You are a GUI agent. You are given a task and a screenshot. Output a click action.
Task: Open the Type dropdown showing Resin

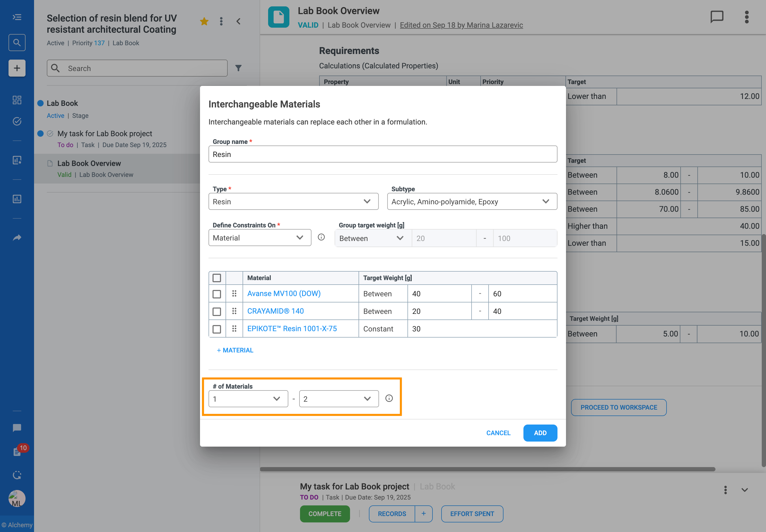pyautogui.click(x=293, y=201)
